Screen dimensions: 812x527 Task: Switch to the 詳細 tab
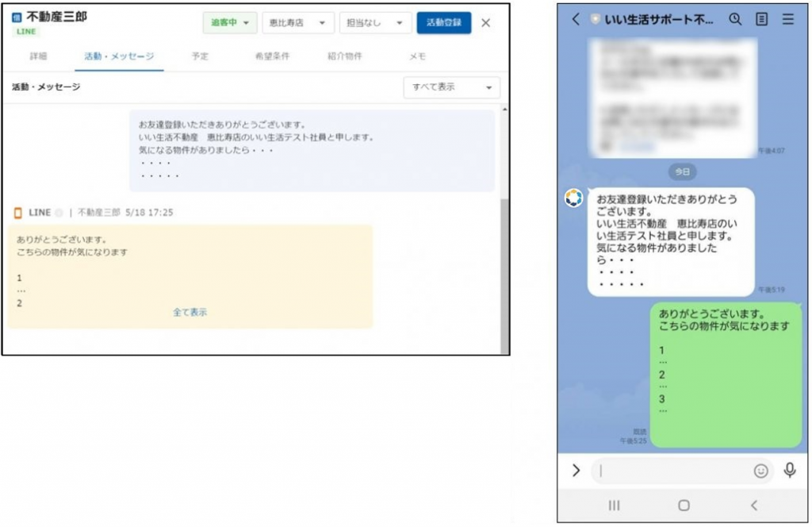click(38, 56)
